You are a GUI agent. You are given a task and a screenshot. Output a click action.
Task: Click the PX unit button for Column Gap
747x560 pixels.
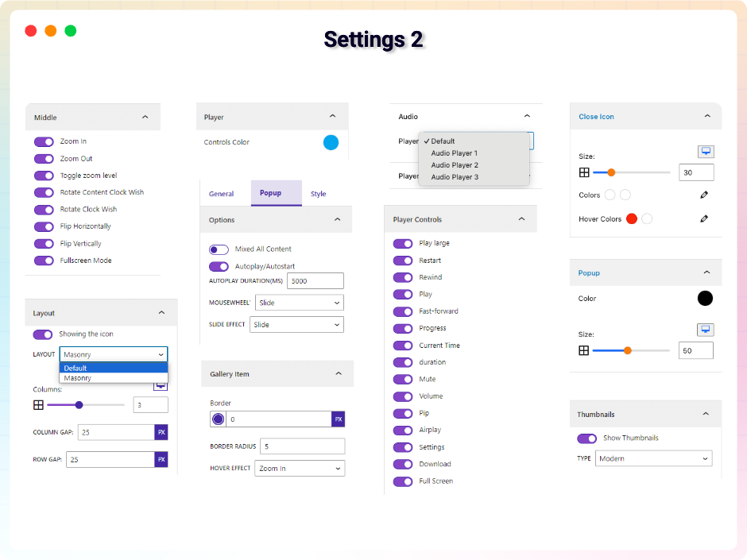point(161,432)
